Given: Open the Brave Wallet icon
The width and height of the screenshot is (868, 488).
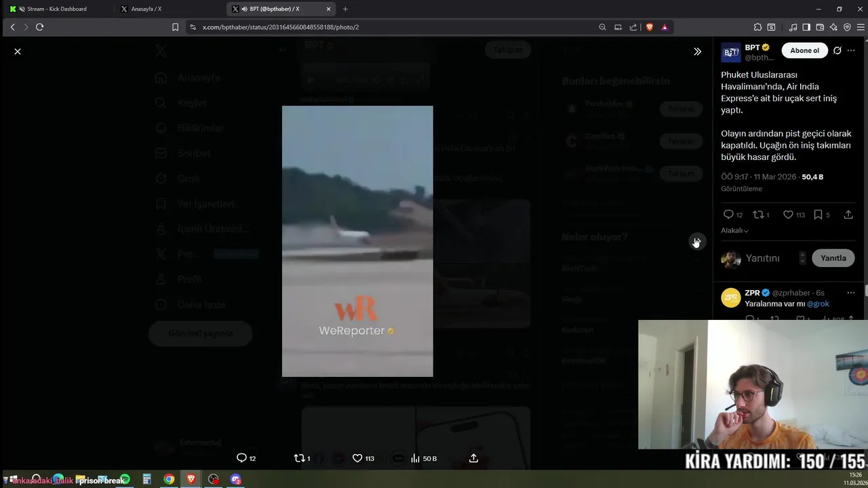Looking at the screenshot, I should pyautogui.click(x=820, y=27).
